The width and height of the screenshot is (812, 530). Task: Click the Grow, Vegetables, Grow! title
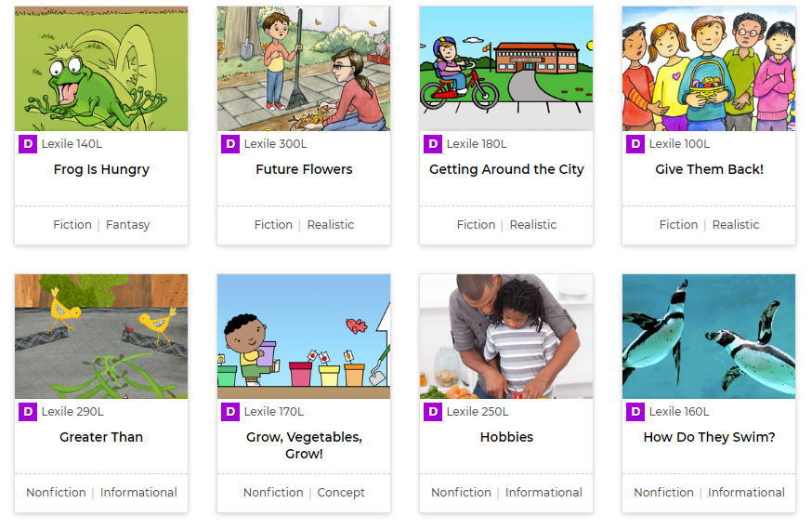(x=304, y=445)
